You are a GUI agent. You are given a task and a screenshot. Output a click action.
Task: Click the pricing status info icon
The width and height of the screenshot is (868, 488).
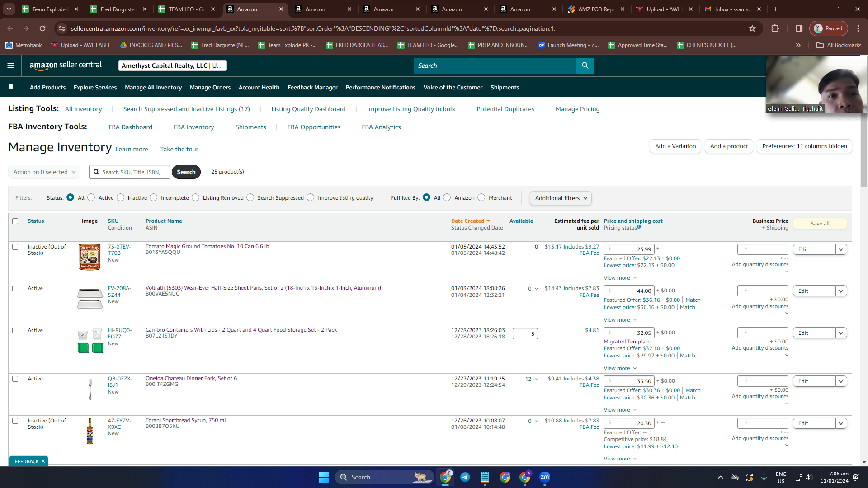click(x=639, y=227)
